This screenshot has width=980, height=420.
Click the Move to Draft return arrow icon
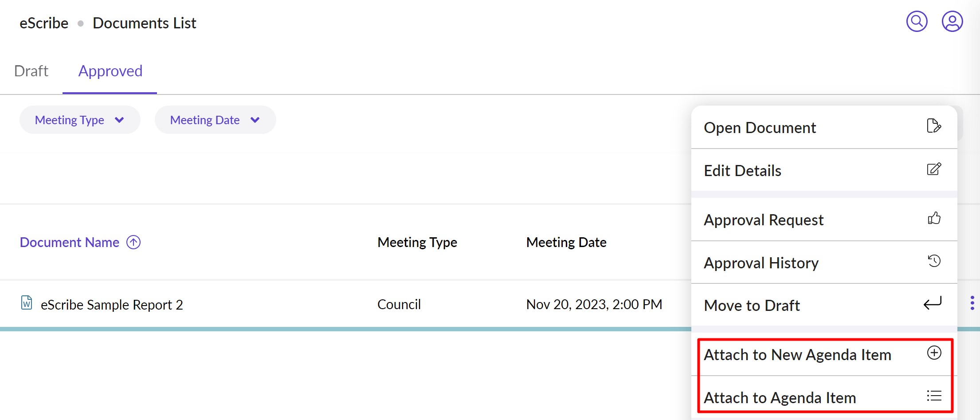click(933, 304)
